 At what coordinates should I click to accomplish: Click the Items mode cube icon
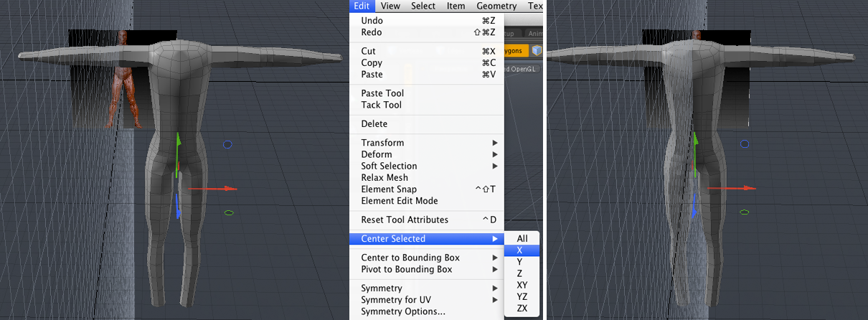(x=536, y=51)
